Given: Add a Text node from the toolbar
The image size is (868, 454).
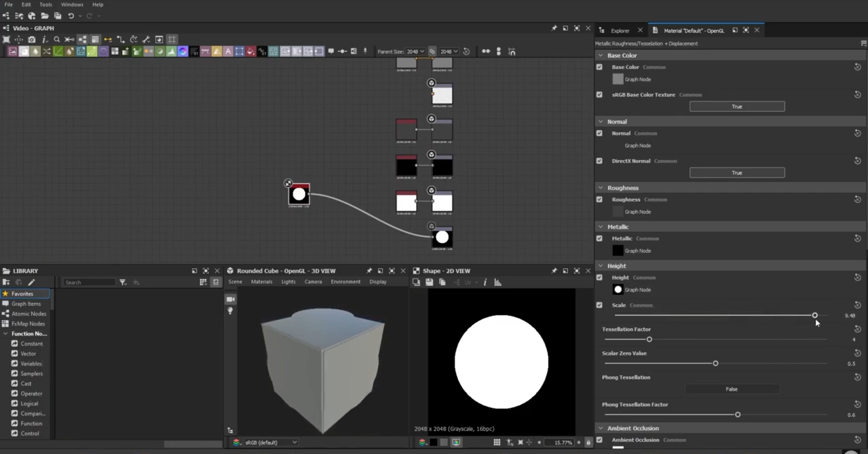Looking at the screenshot, I should (228, 52).
